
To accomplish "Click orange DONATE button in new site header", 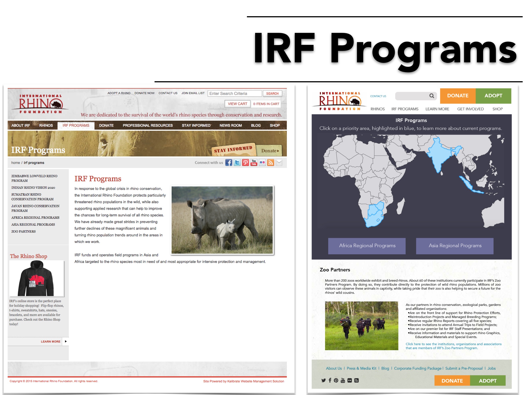I will point(458,96).
